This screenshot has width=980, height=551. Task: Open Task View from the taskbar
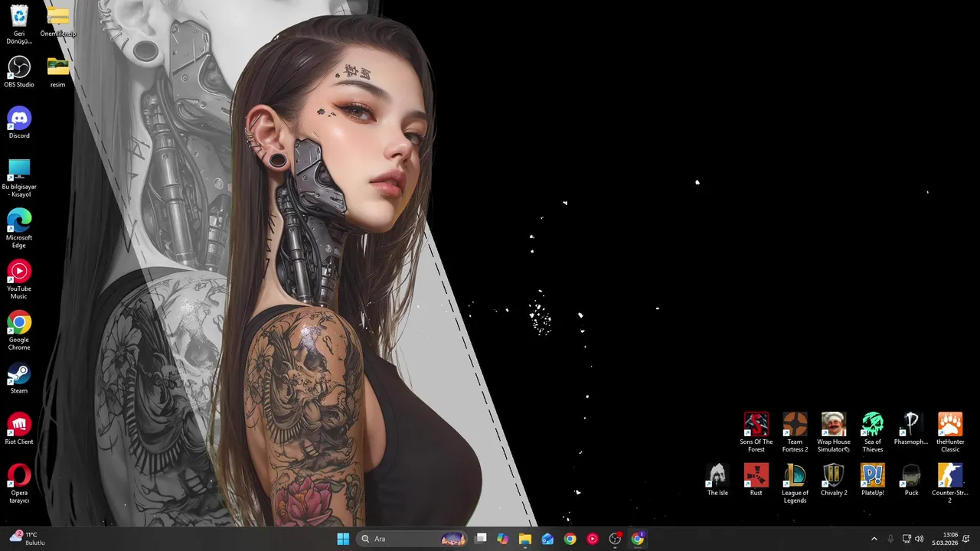point(481,539)
